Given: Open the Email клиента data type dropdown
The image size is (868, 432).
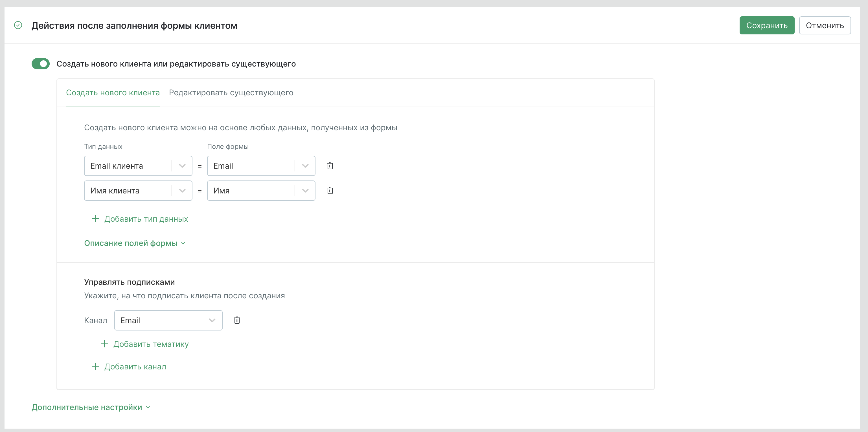Looking at the screenshot, I should 138,166.
